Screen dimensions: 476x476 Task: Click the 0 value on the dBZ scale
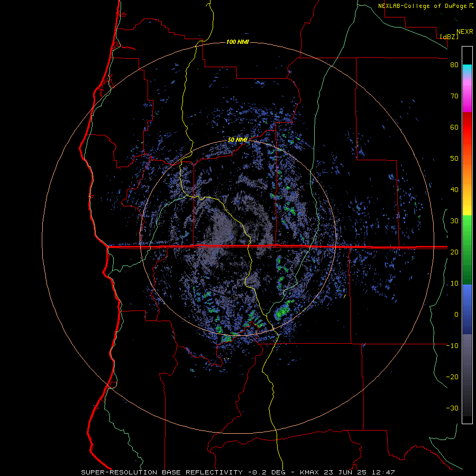(456, 315)
